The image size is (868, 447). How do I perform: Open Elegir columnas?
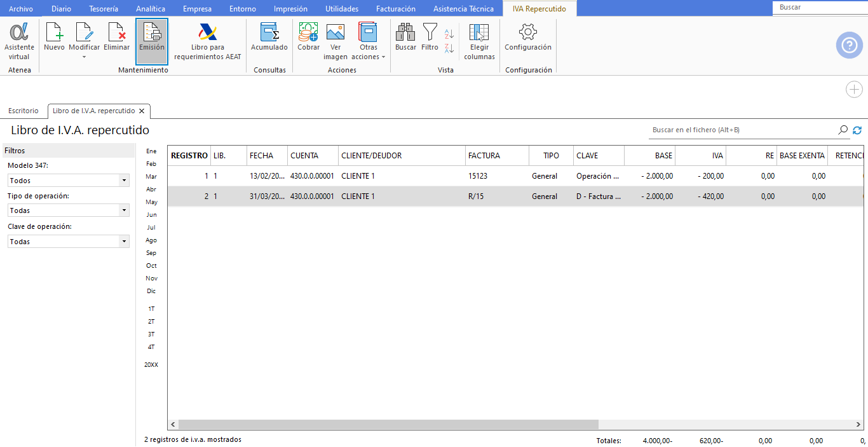click(479, 41)
